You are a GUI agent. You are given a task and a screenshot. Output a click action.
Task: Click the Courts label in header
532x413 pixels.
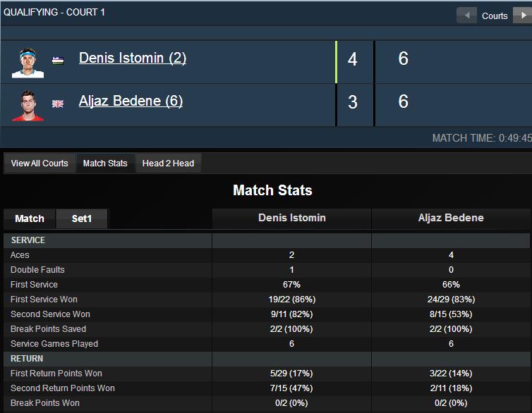coord(495,16)
